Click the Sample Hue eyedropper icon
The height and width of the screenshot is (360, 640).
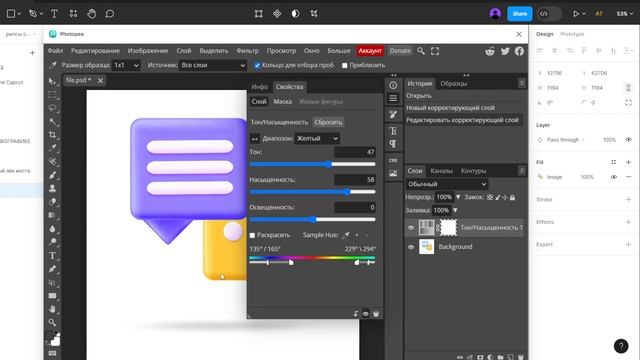click(x=346, y=235)
